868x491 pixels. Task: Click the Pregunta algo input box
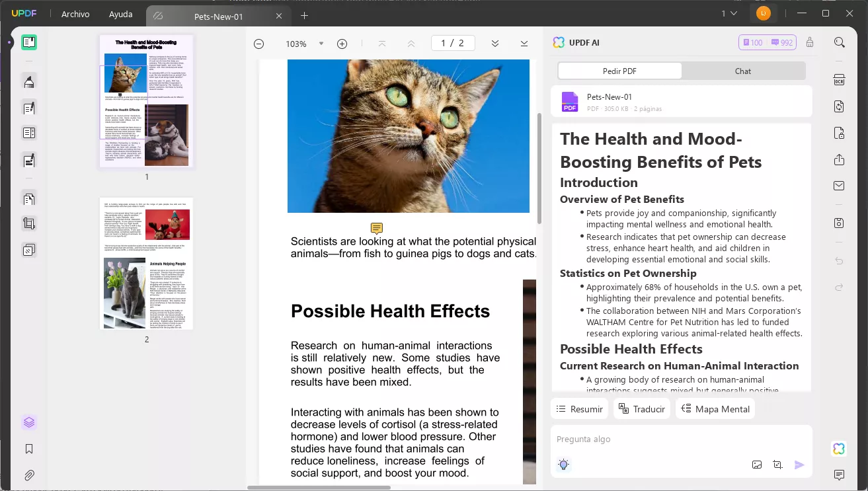pos(681,439)
